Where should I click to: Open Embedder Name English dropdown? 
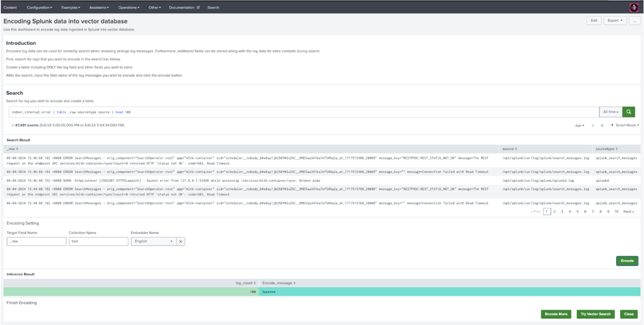153,242
